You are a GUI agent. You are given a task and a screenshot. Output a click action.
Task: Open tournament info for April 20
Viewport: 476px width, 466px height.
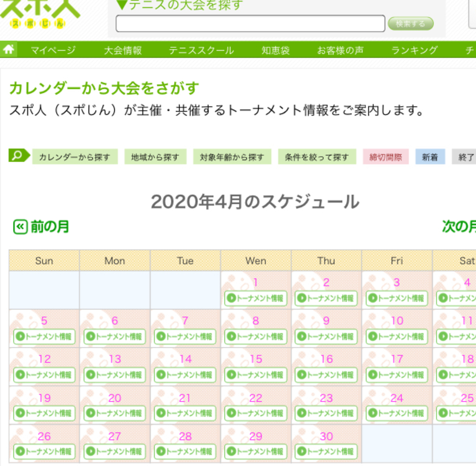115,413
